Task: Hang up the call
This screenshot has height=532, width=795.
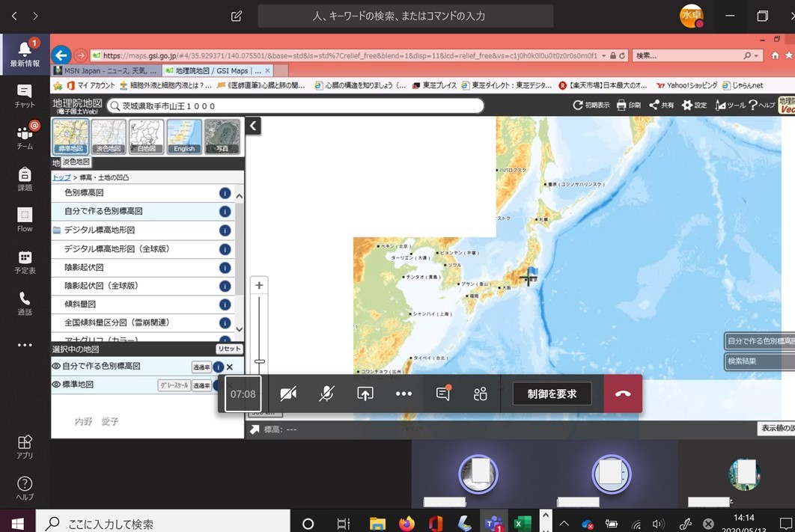Action: tap(623, 394)
